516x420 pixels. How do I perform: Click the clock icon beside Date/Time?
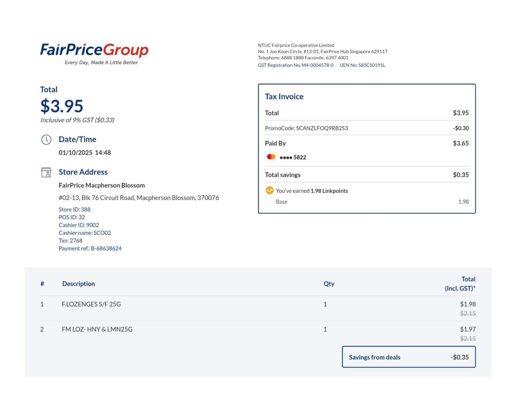coord(46,140)
